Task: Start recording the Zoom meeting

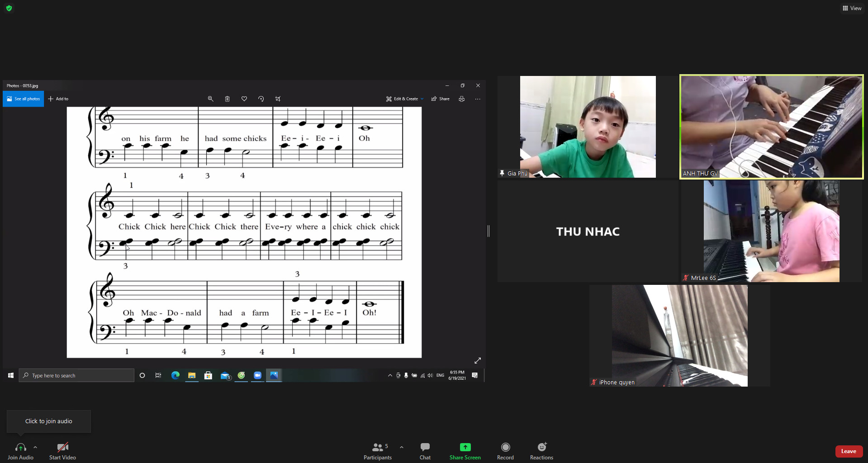Action: [x=505, y=450]
